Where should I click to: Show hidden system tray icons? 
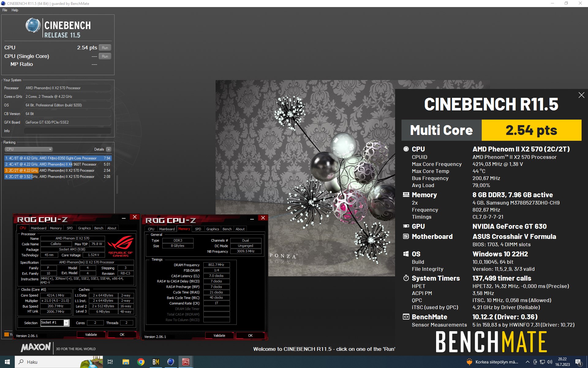pos(527,362)
